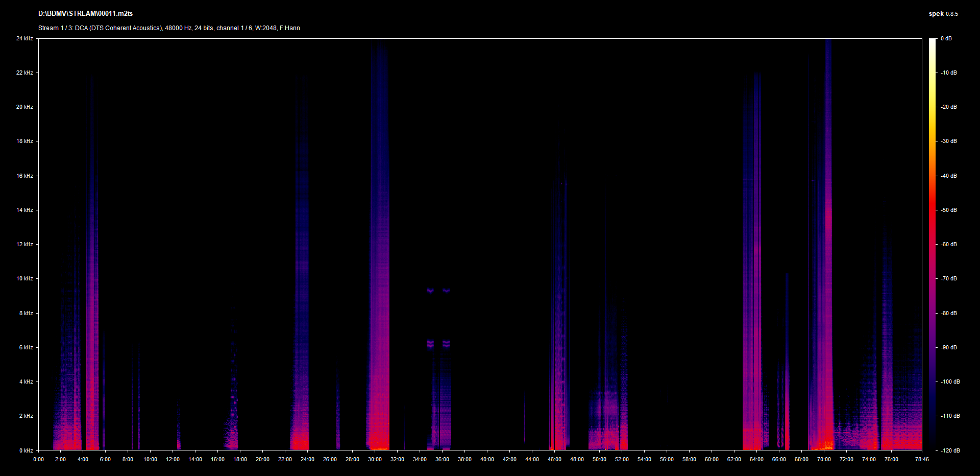Click the tallest spectral column near 70:00
The image size is (980, 476).
coord(828,204)
